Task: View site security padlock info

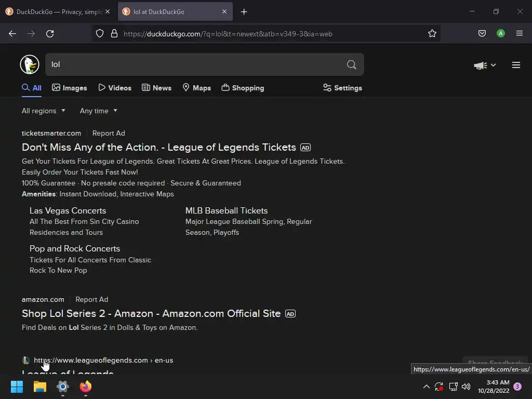Action: click(114, 34)
